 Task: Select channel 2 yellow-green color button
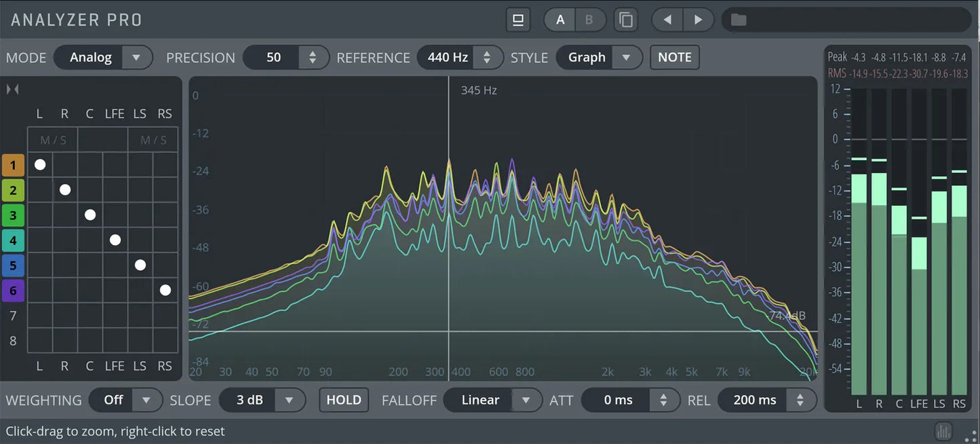13,190
